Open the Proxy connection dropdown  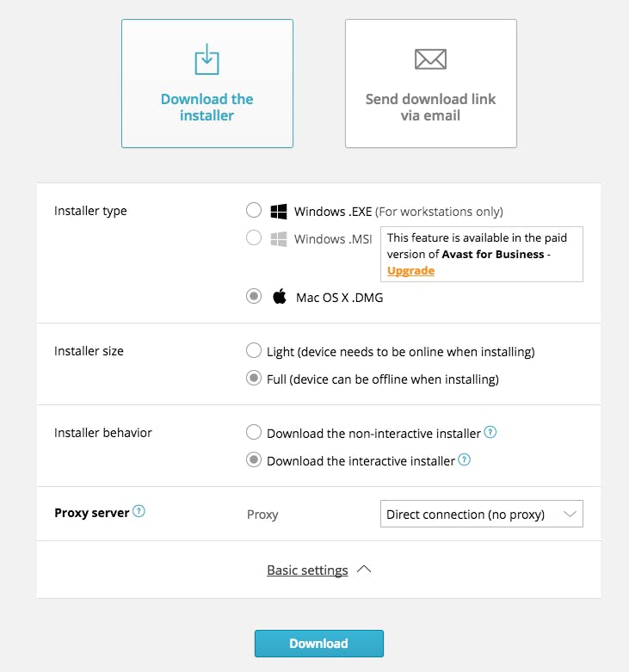[481, 515]
